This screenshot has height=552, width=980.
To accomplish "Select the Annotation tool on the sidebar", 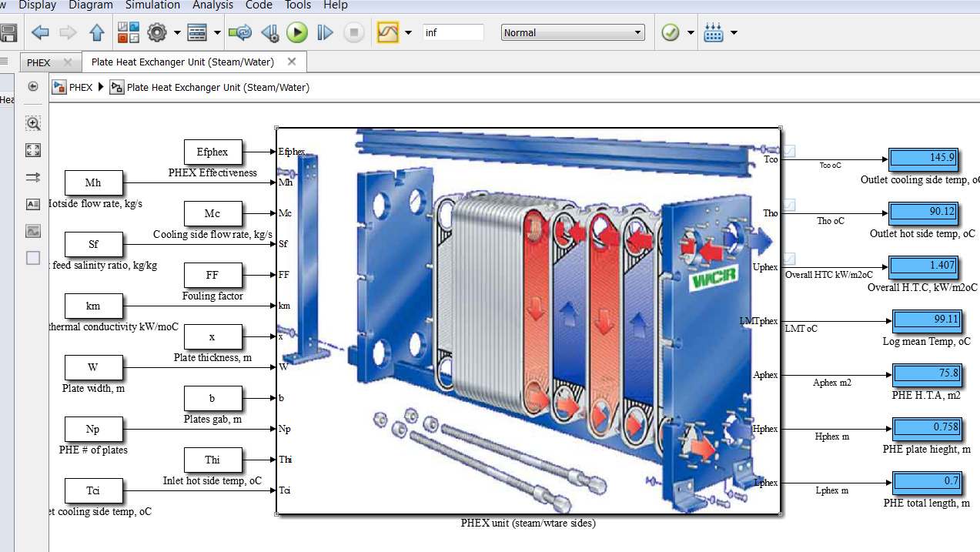I will 32,204.
